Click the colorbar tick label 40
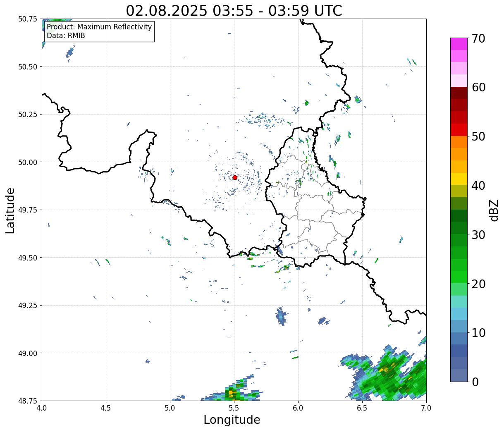This screenshot has height=430, width=504. click(x=478, y=186)
